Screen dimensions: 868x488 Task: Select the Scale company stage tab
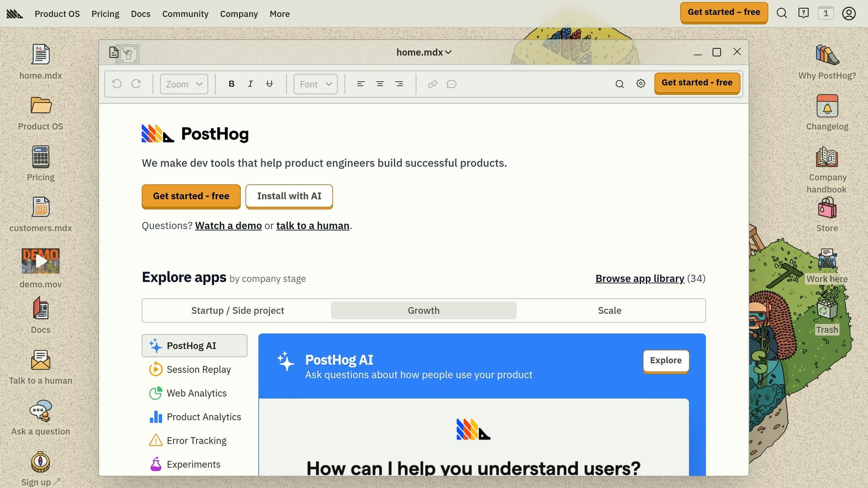[x=609, y=311]
